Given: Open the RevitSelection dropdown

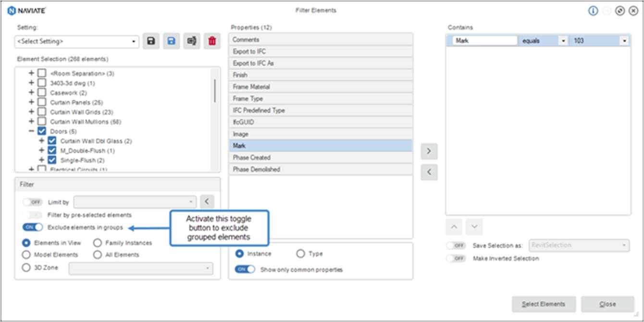Looking at the screenshot, I should pyautogui.click(x=579, y=246).
